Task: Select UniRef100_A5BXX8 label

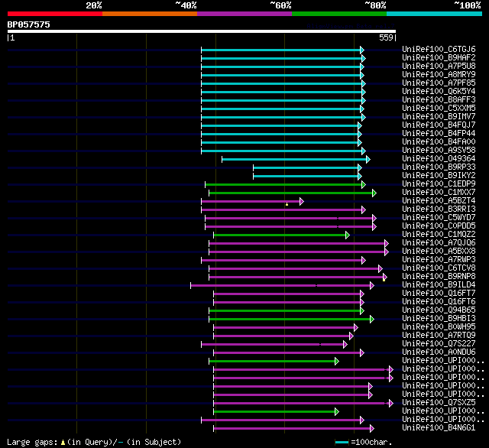Action: coord(439,252)
